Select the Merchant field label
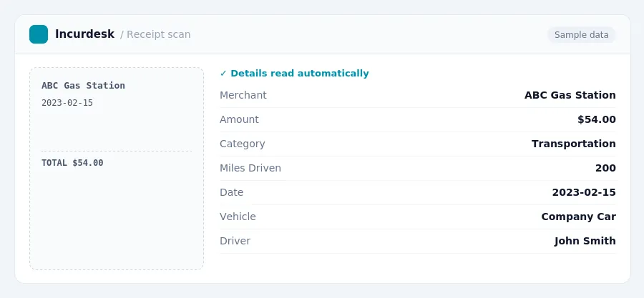Image resolution: width=644 pixels, height=298 pixels. pyautogui.click(x=243, y=95)
